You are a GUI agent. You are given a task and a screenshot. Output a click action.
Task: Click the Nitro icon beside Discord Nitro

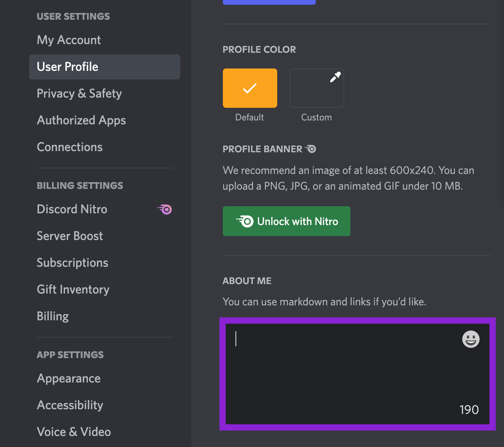[x=165, y=209]
